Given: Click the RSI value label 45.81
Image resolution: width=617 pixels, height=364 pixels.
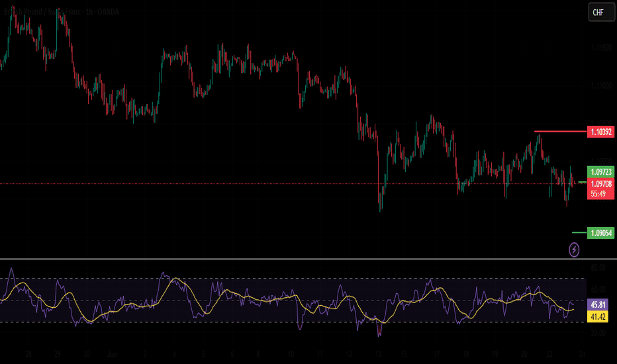Looking at the screenshot, I should 598,304.
